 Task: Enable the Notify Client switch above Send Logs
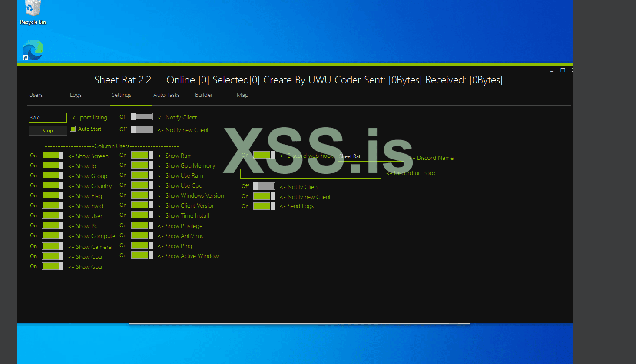pos(264,186)
